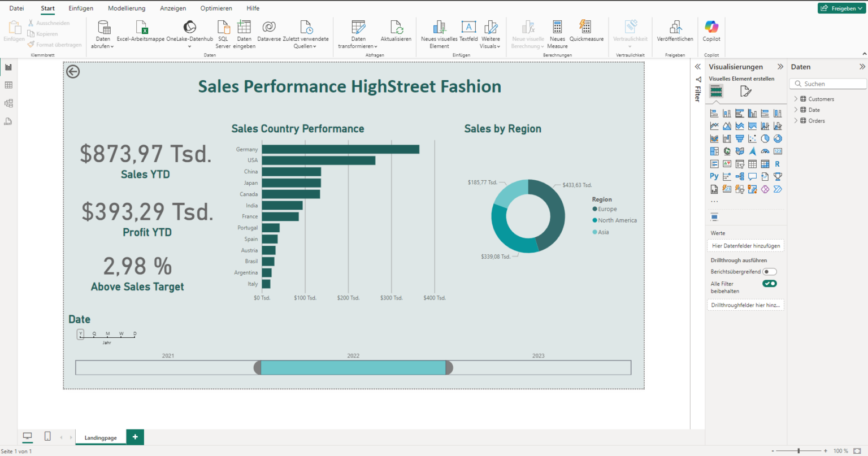
Task: Select Q granularity on the Date slicer
Action: click(94, 334)
